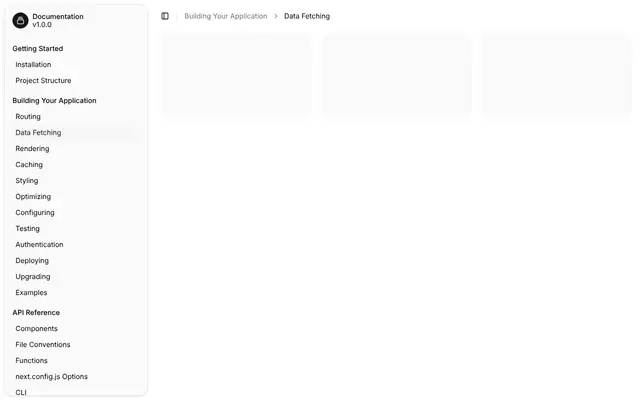Open next.config.js Options page

point(76,376)
